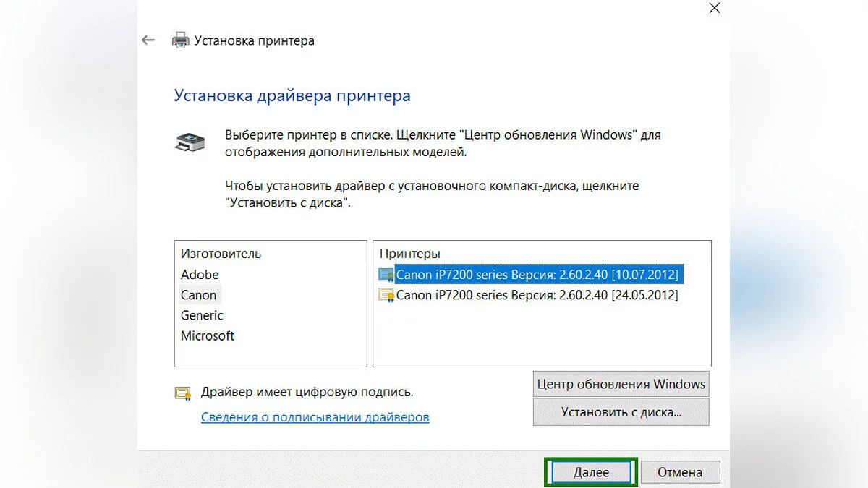Cancel with the Отмена button

tap(680, 472)
